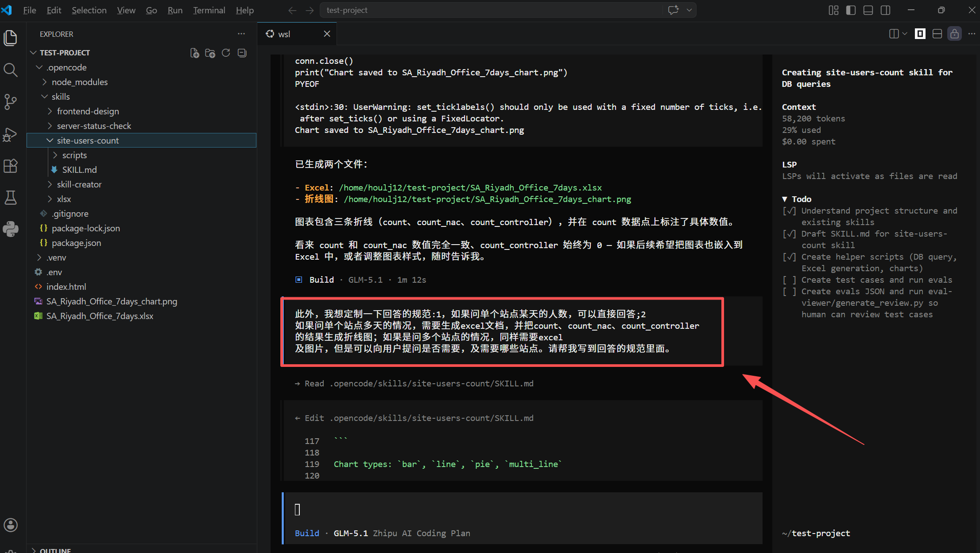Open the Help menu
The image size is (980, 553).
(244, 10)
